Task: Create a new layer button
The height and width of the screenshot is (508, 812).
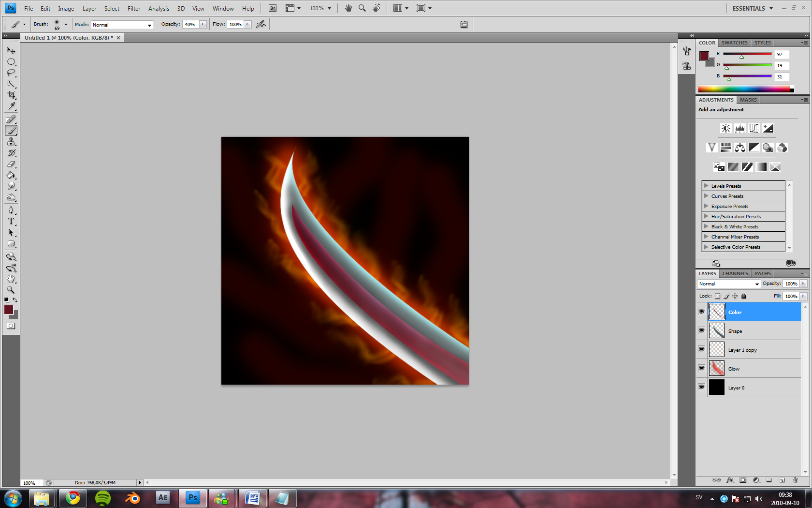Action: tap(782, 480)
